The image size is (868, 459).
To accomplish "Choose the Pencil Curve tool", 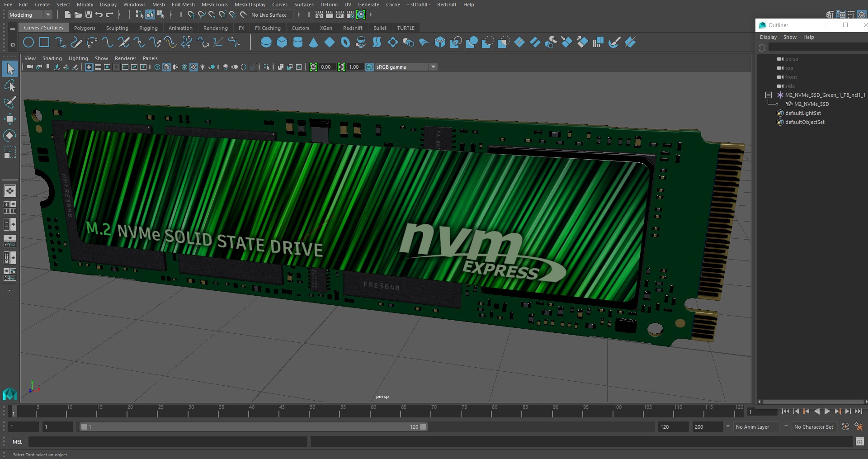I will [x=76, y=43].
